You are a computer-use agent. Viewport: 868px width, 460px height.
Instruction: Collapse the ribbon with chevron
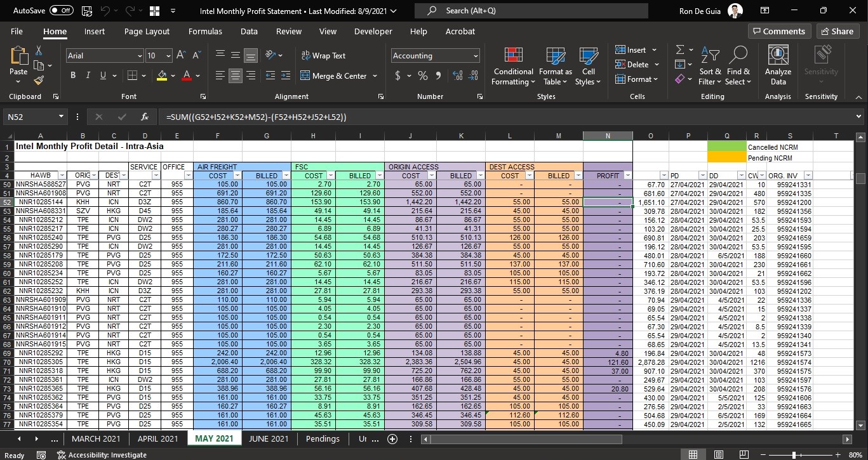858,97
